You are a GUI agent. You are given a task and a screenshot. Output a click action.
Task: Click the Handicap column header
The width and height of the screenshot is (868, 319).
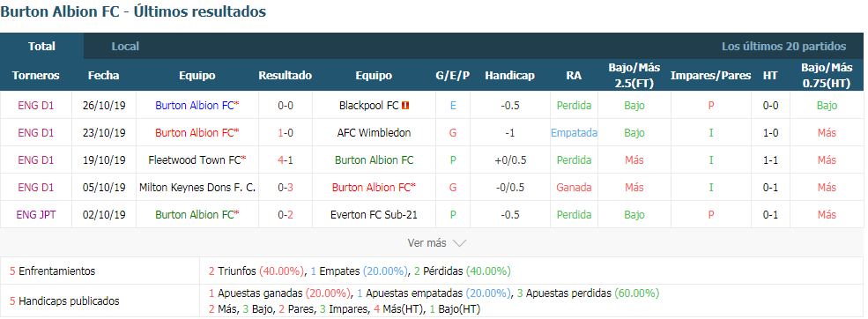click(510, 75)
